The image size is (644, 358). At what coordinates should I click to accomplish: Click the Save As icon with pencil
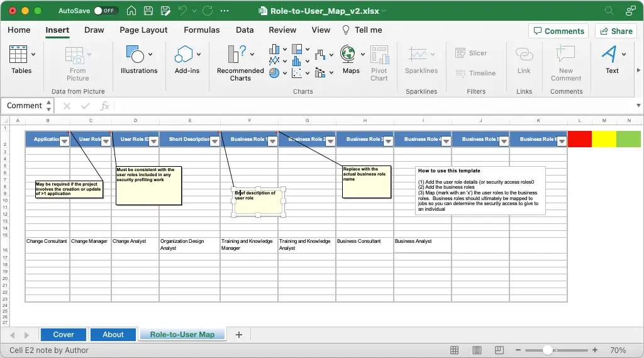(165, 11)
